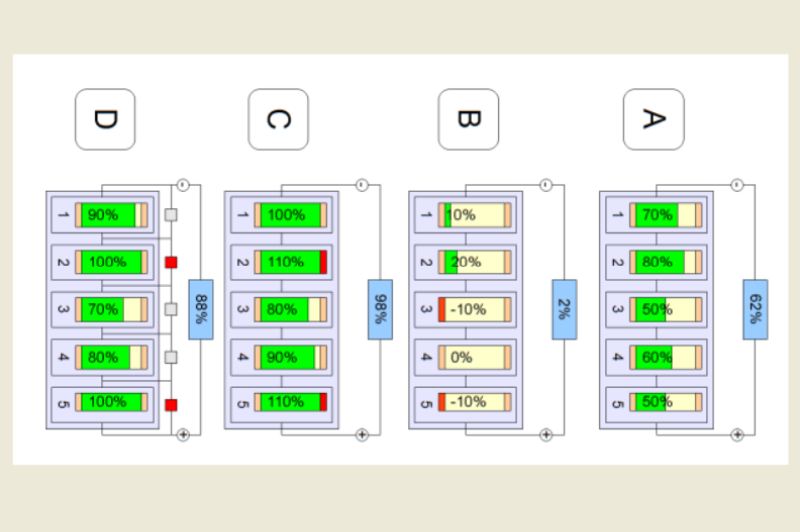The width and height of the screenshot is (800, 532).
Task: Select the 20% charge bar in pack B cell 2
Action: [x=475, y=263]
